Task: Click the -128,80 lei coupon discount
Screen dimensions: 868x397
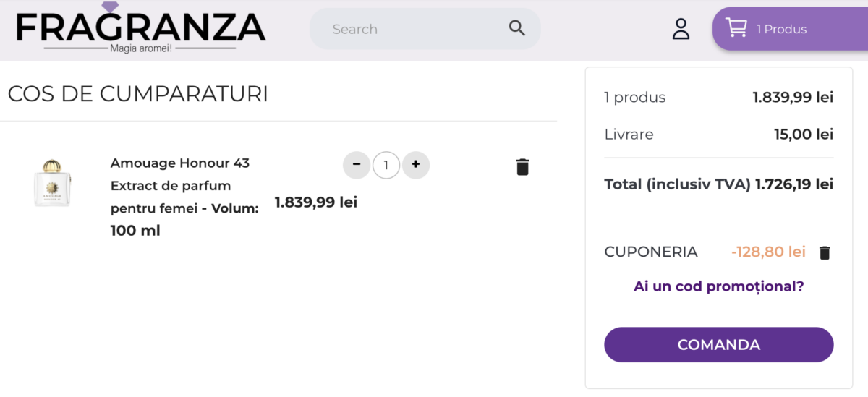Action: 768,252
